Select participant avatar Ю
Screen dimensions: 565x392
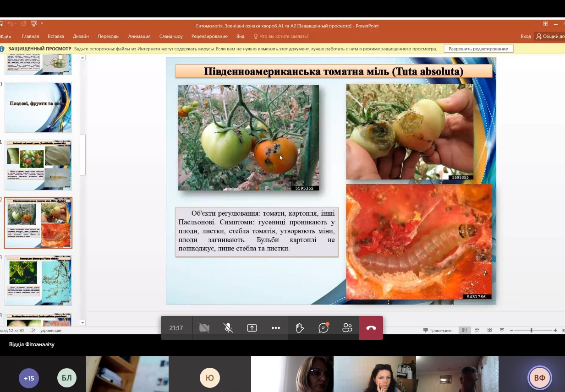click(x=210, y=378)
